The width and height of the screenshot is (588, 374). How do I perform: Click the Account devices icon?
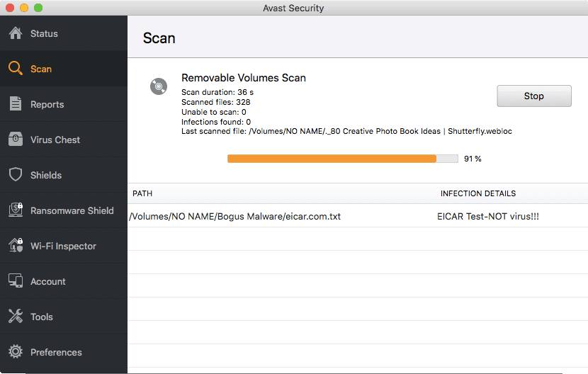click(16, 280)
